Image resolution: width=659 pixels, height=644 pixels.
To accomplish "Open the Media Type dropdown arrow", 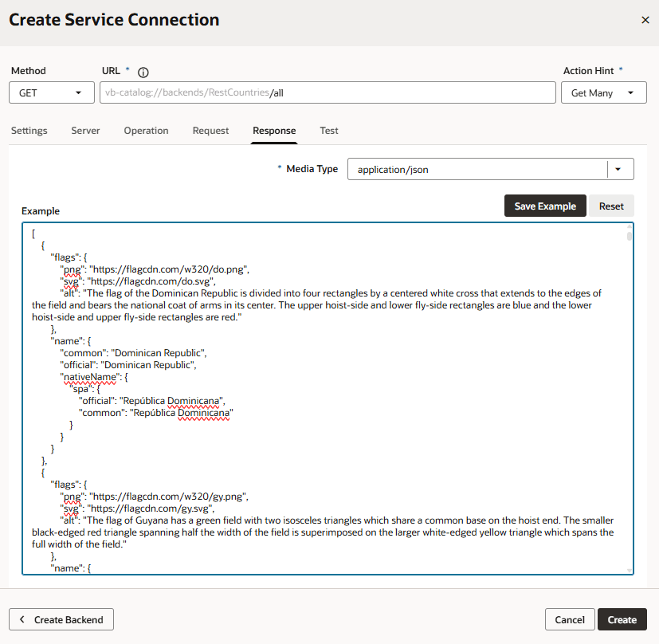I will [618, 169].
